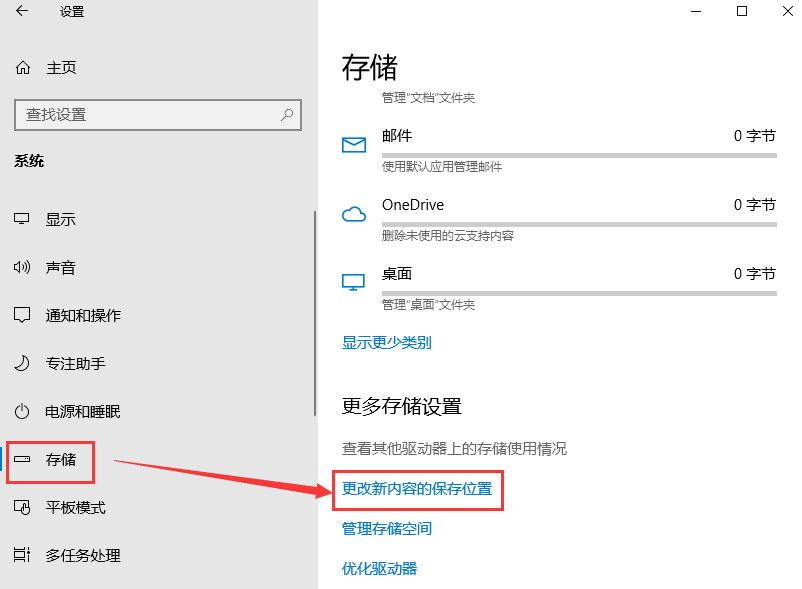Click the search magnifier icon
This screenshot has height=589, width=802.
pyautogui.click(x=287, y=115)
